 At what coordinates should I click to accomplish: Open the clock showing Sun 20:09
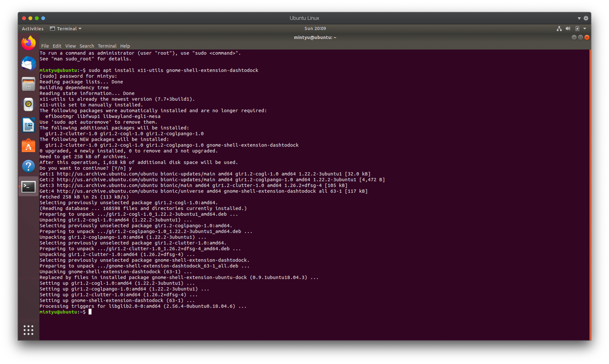pyautogui.click(x=315, y=28)
